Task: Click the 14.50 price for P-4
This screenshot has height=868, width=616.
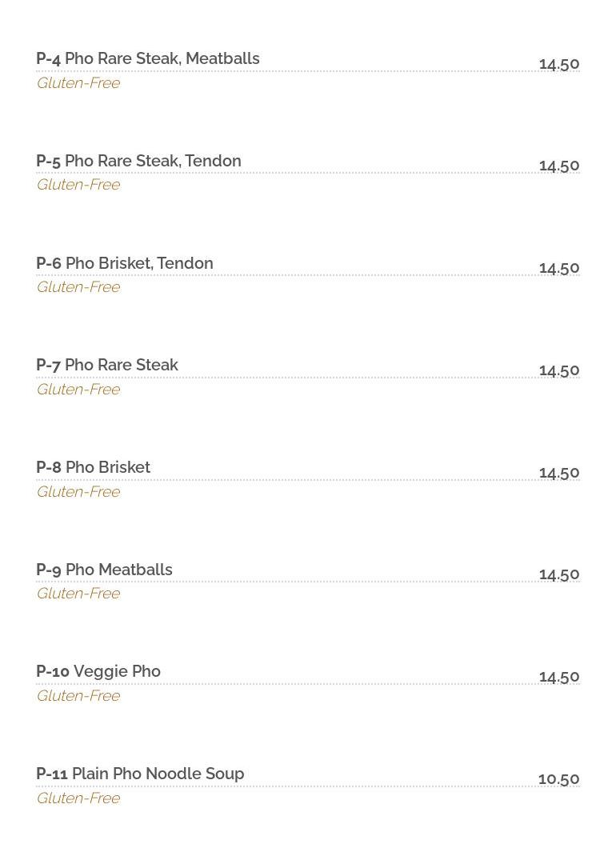Action: (x=559, y=64)
